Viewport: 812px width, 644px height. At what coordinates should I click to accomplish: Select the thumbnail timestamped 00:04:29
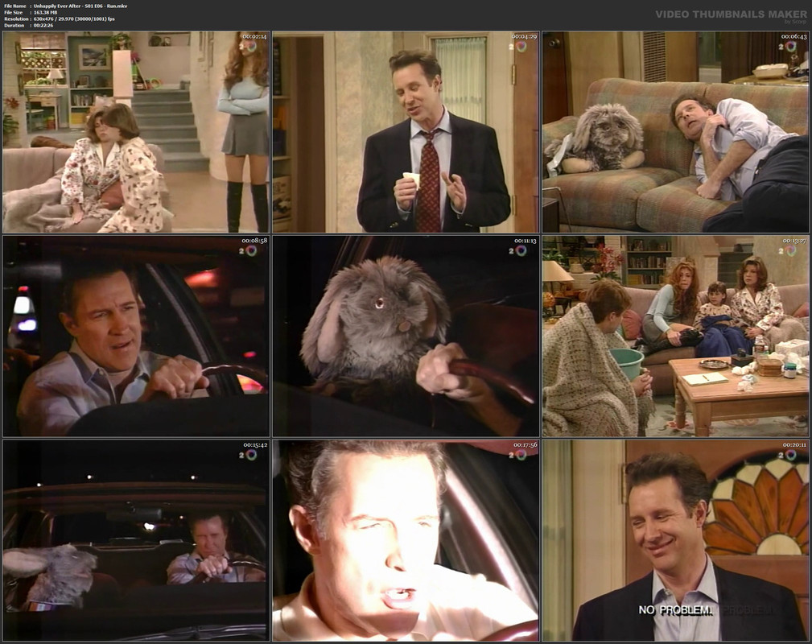[x=406, y=131]
